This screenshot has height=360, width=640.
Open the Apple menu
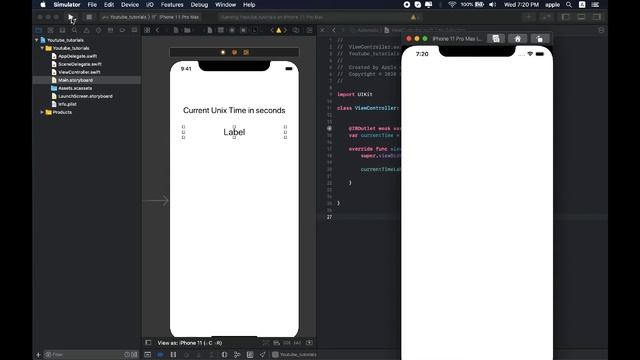[x=43, y=5]
